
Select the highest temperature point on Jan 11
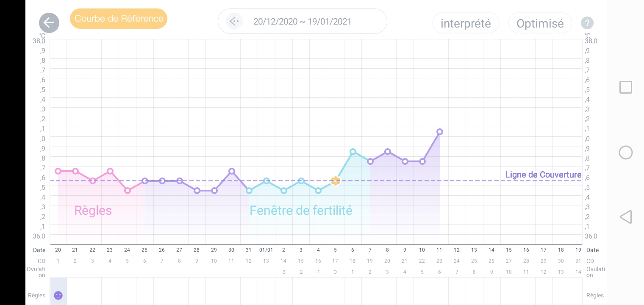[x=440, y=132]
